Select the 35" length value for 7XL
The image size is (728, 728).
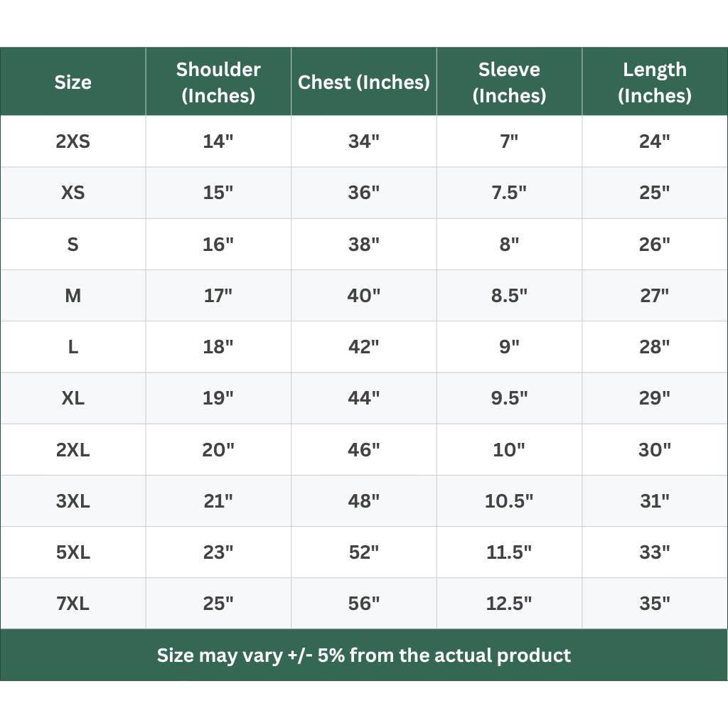[x=654, y=604]
